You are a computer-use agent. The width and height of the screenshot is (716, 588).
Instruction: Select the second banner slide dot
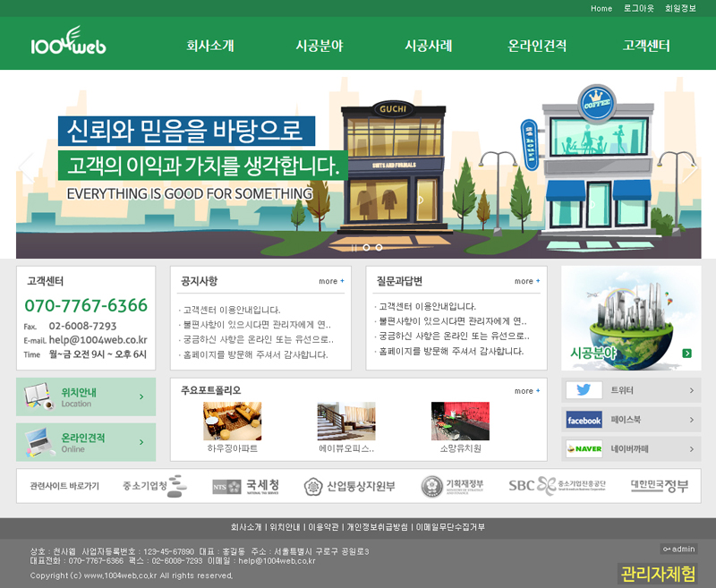click(379, 247)
